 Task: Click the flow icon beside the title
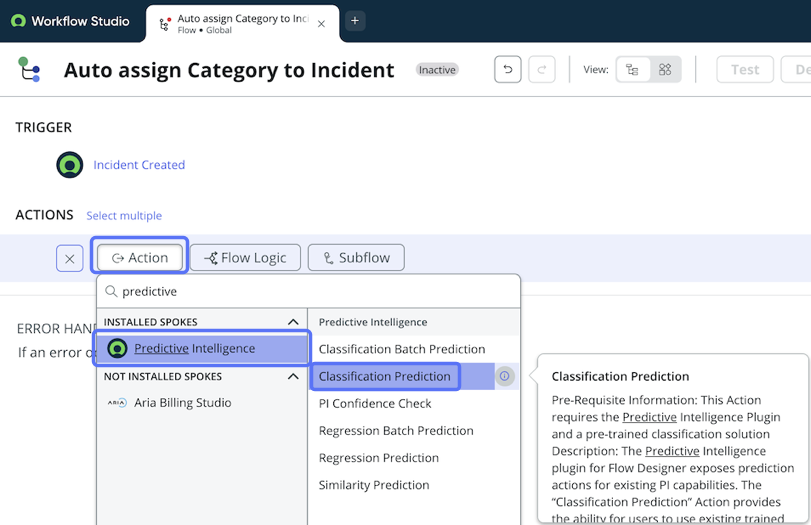click(28, 70)
